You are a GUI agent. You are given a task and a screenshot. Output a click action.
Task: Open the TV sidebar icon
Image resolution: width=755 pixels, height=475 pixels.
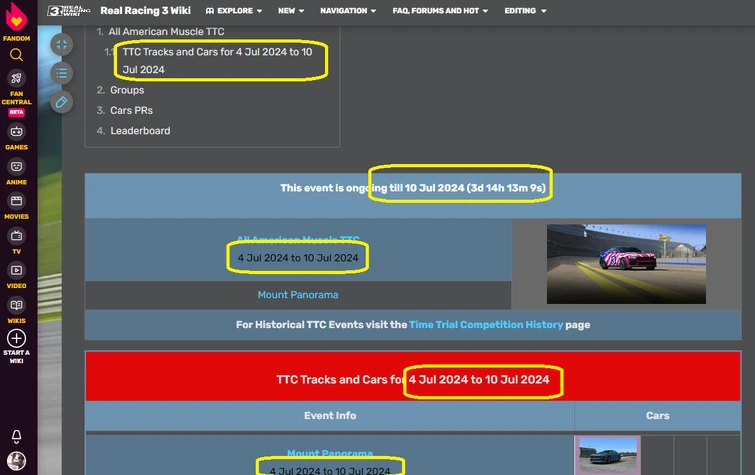pos(16,236)
